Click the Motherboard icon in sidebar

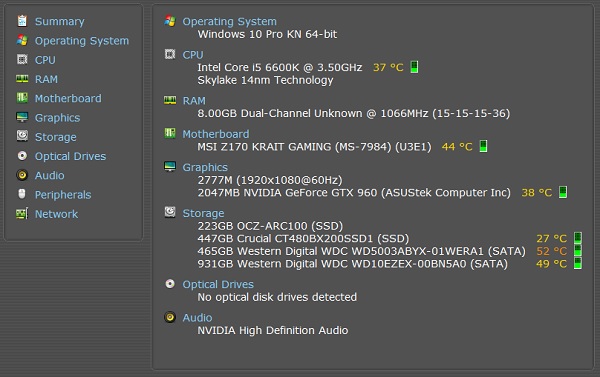point(22,98)
